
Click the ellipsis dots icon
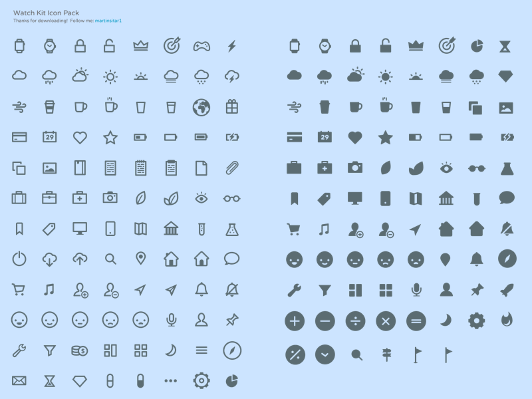point(171,380)
